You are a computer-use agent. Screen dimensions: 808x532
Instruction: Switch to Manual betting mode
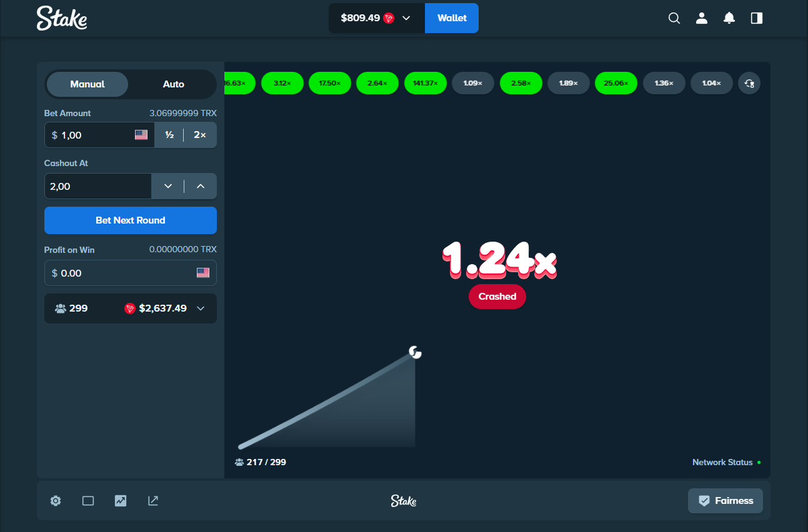pos(87,84)
